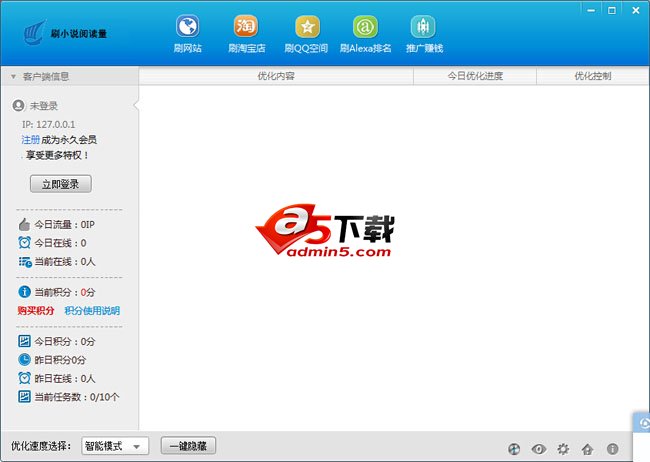Screen dimensions: 650x462
Task: Click the 刷小说阅读量 title text
Action: pos(79,34)
